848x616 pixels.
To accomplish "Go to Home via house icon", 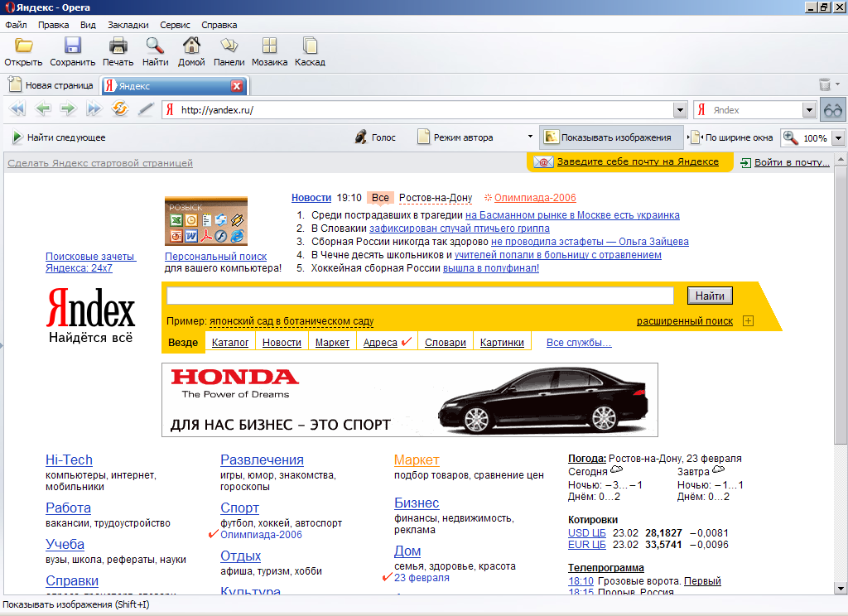I will (191, 46).
